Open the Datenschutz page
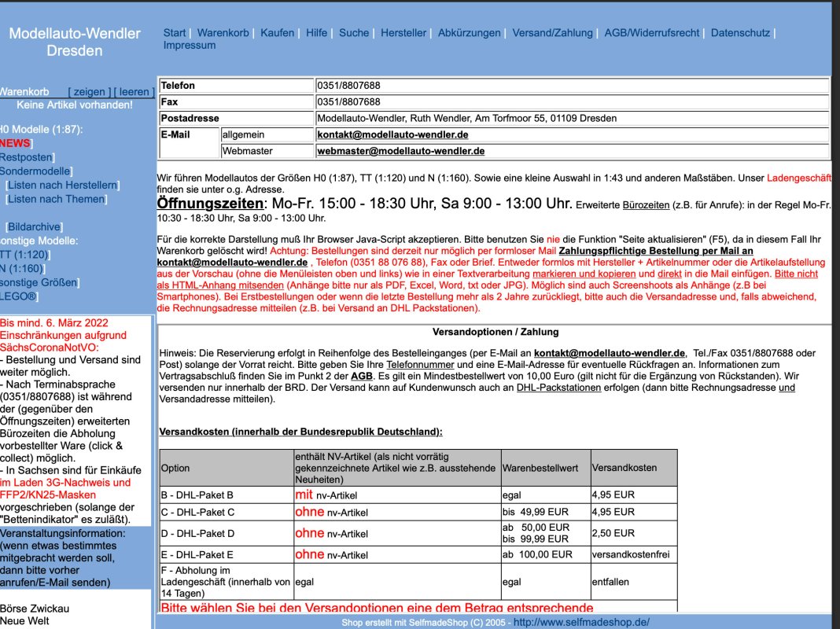The width and height of the screenshot is (840, 629). point(740,33)
